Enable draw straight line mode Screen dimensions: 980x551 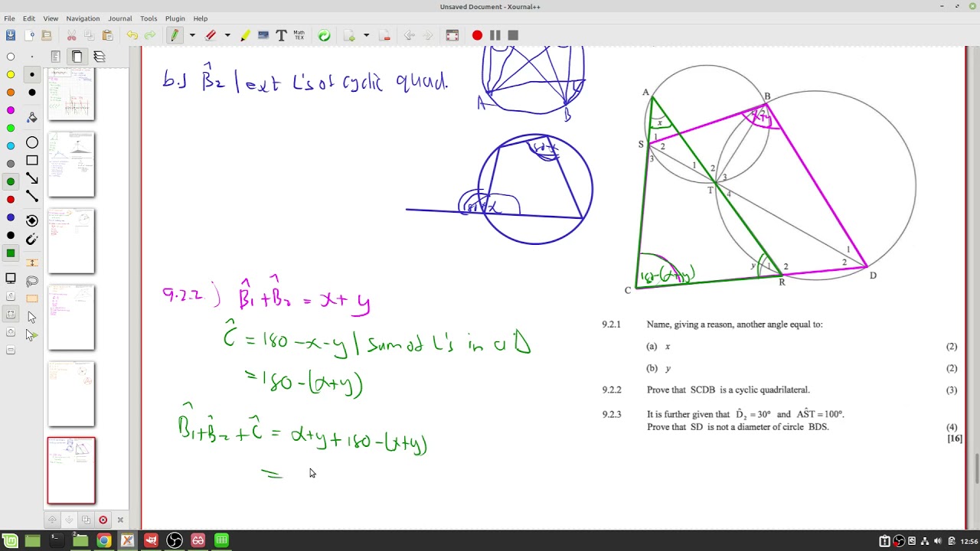(x=32, y=196)
